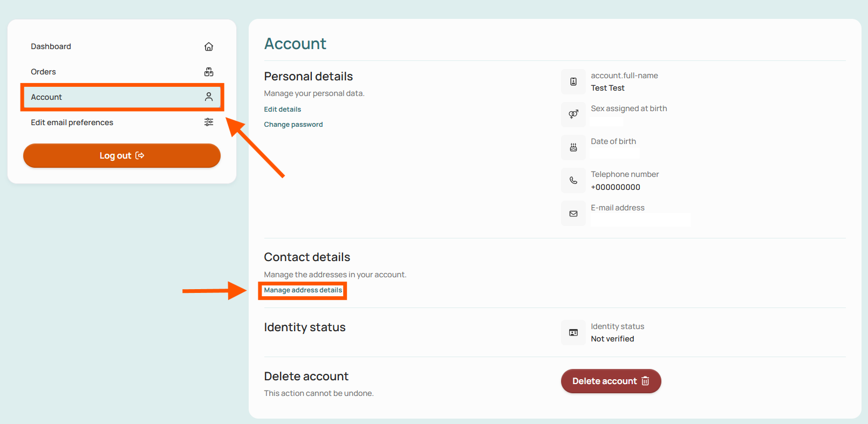Image resolution: width=868 pixels, height=424 pixels.
Task: Click the full-name badge icon
Action: [573, 82]
